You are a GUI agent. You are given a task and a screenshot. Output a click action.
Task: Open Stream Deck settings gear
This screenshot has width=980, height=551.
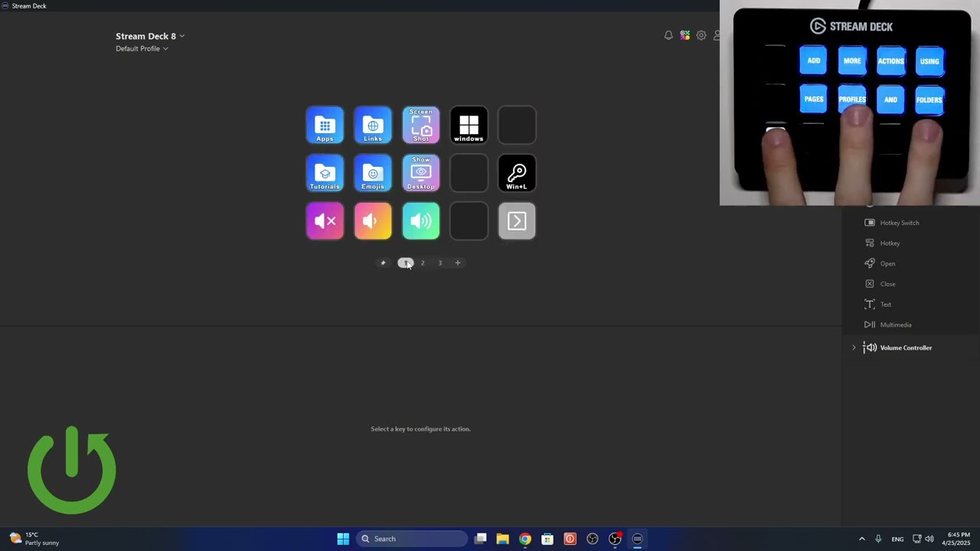tap(701, 35)
